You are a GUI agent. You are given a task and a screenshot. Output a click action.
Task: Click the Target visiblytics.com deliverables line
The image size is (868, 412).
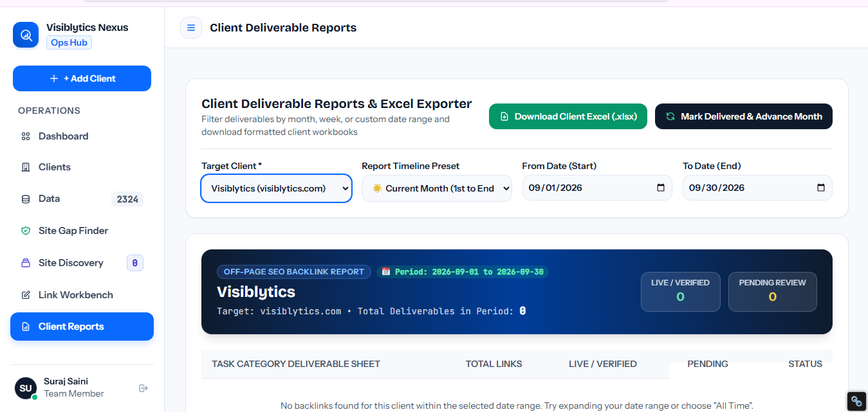[372, 311]
